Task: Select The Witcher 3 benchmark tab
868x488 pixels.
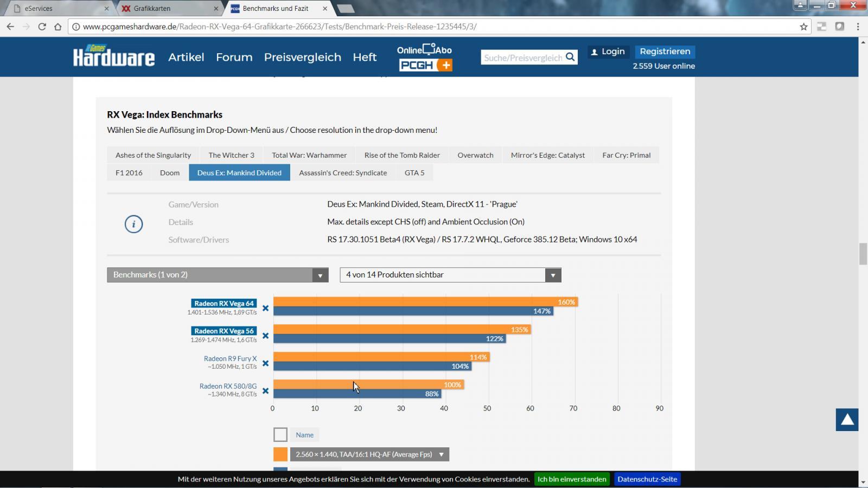Action: 231,155
